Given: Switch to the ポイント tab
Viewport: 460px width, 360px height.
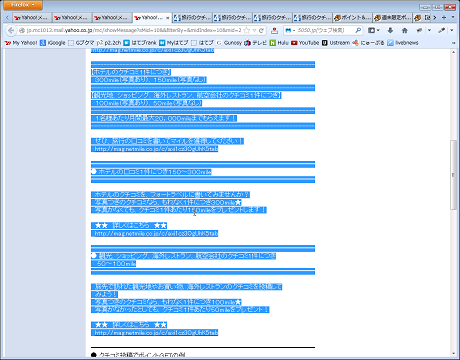Looking at the screenshot, I should pos(353,18).
